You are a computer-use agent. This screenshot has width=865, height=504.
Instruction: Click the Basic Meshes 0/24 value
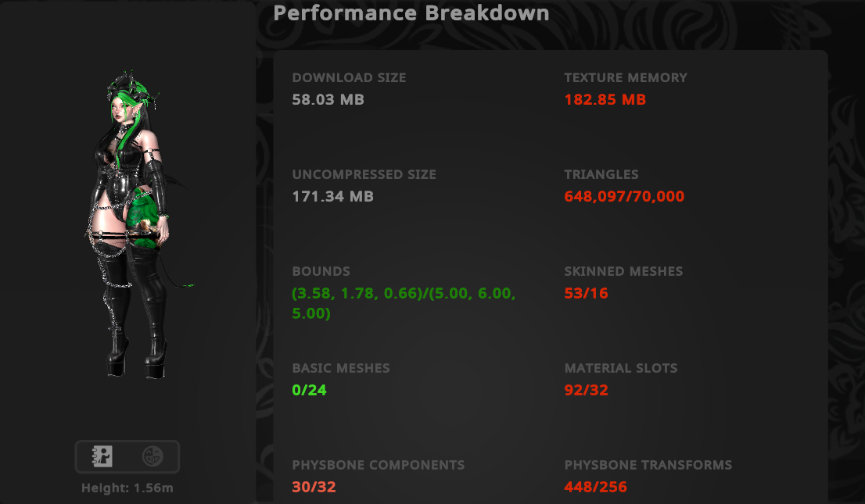pyautogui.click(x=310, y=391)
